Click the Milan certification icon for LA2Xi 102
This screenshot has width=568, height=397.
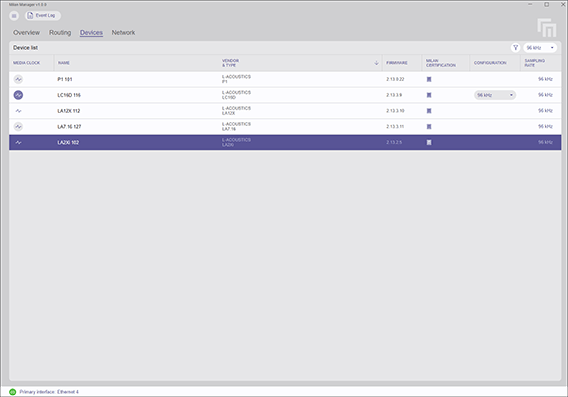point(429,142)
